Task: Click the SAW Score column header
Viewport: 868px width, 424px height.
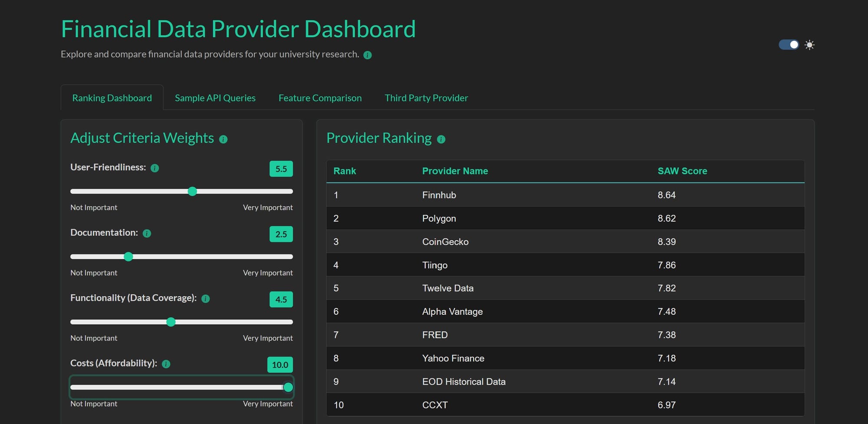Action: click(682, 171)
